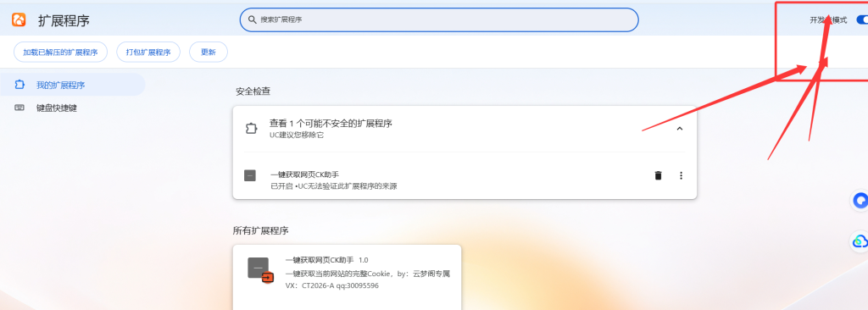
Task: Click 加载已解压的扩展程序 button
Action: pyautogui.click(x=60, y=52)
